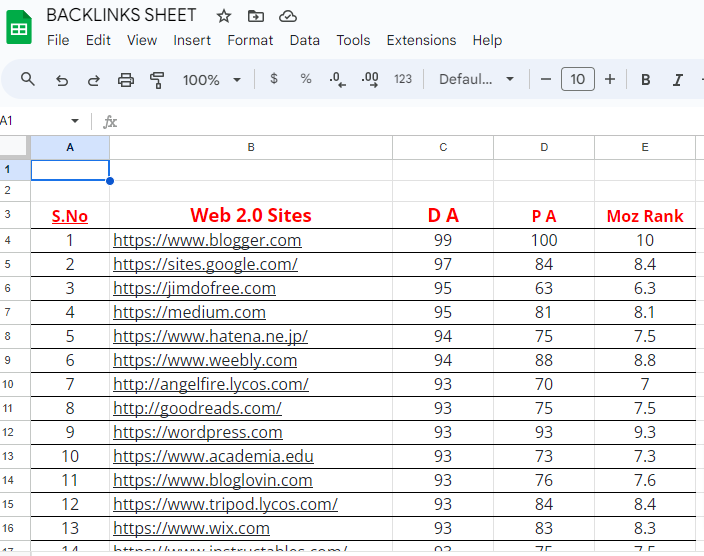
Task: Click the https://medium.com link
Action: tap(189, 312)
